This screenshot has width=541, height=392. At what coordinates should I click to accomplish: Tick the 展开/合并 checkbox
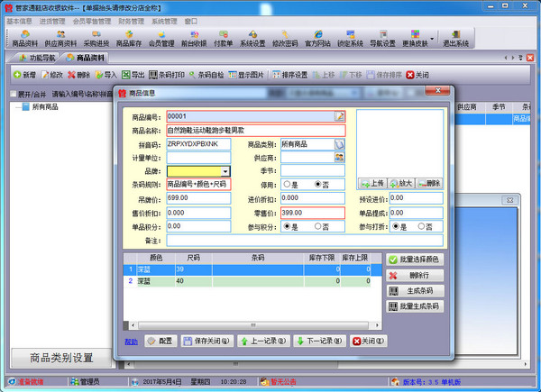(14, 94)
